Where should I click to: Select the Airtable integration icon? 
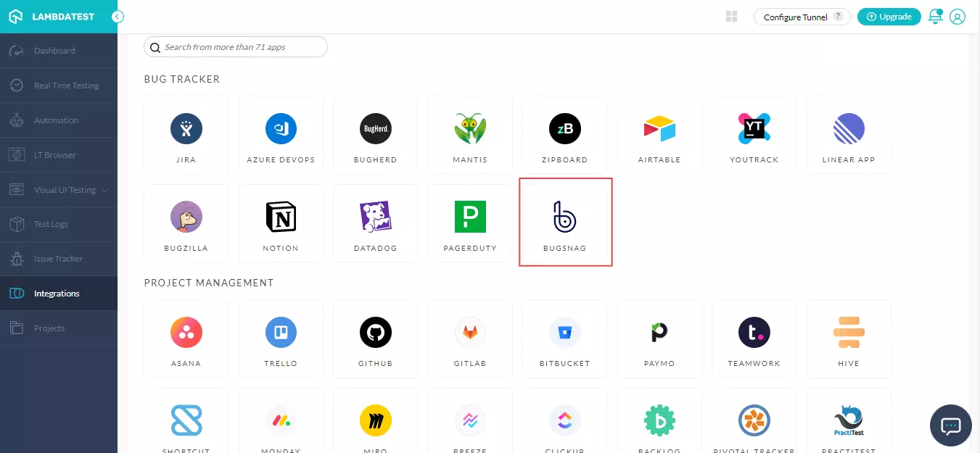659,130
